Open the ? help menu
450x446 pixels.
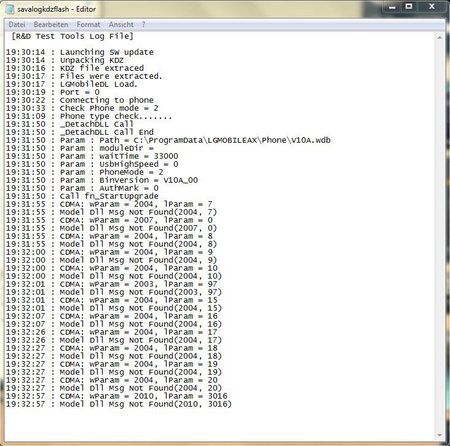[143, 24]
